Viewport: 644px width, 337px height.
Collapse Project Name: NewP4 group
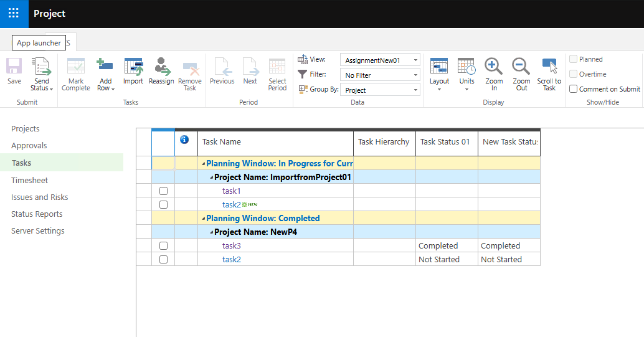pos(212,232)
